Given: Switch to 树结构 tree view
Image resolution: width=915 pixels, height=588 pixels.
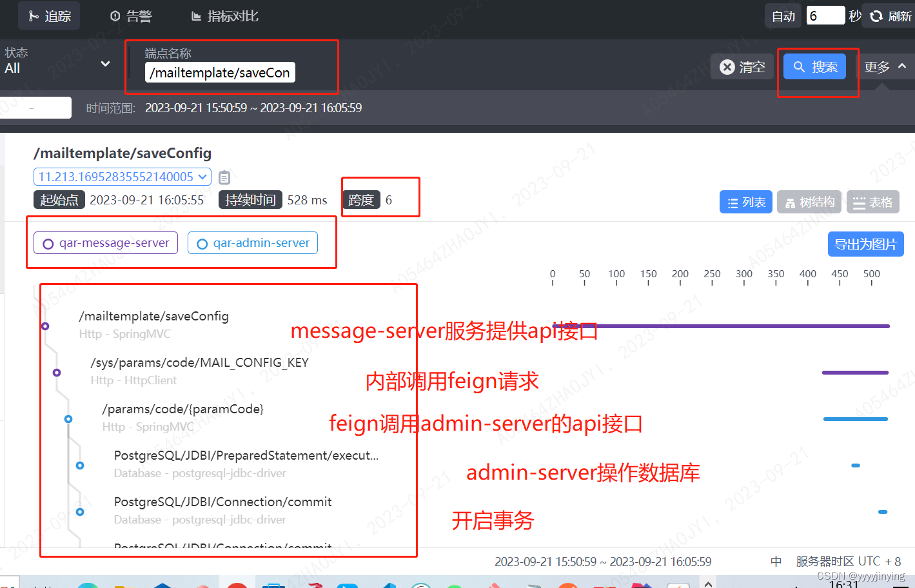Looking at the screenshot, I should [x=809, y=202].
